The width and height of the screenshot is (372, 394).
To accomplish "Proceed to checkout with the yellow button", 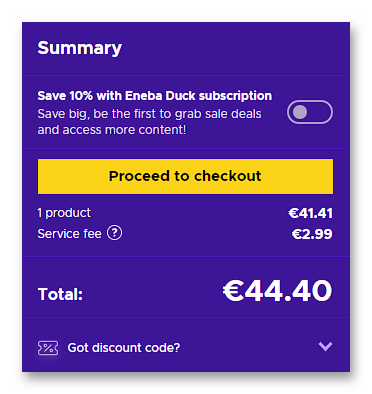I will [185, 176].
